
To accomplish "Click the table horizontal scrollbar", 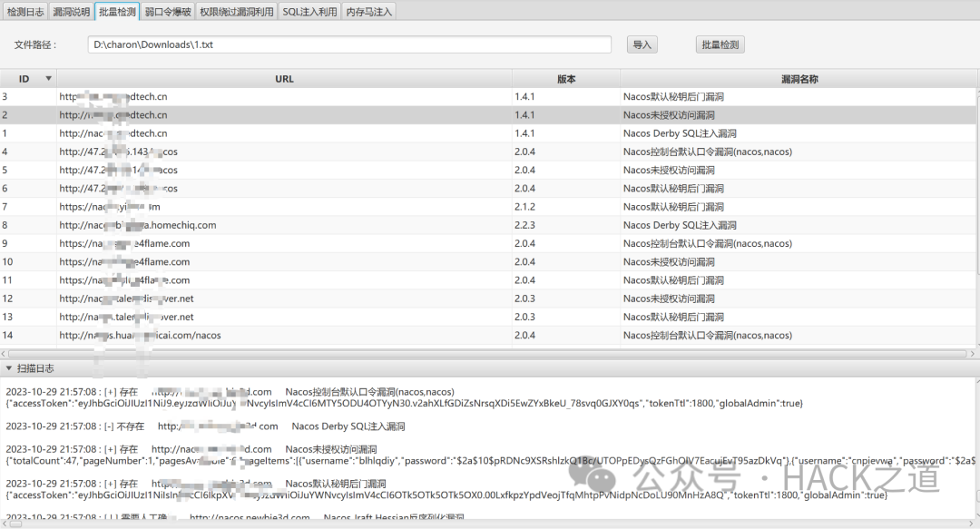I will pyautogui.click(x=487, y=353).
